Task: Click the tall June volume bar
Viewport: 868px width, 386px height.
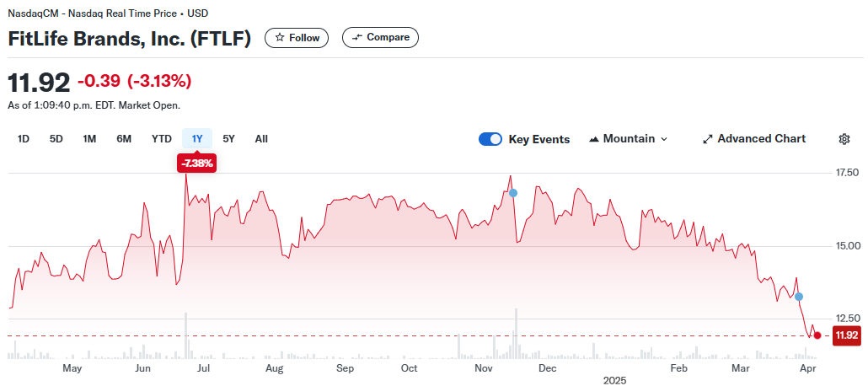Action: click(185, 336)
